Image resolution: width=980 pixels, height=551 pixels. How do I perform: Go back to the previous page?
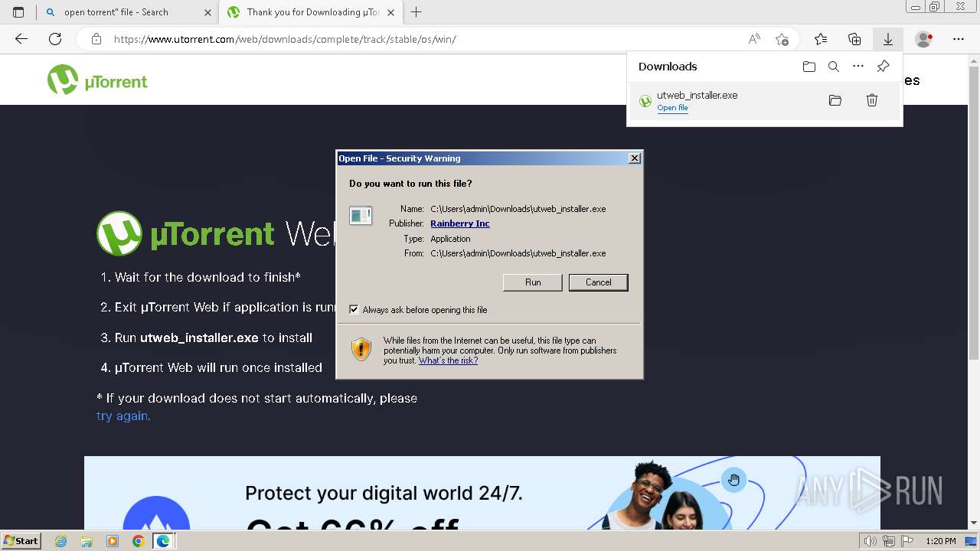21,39
